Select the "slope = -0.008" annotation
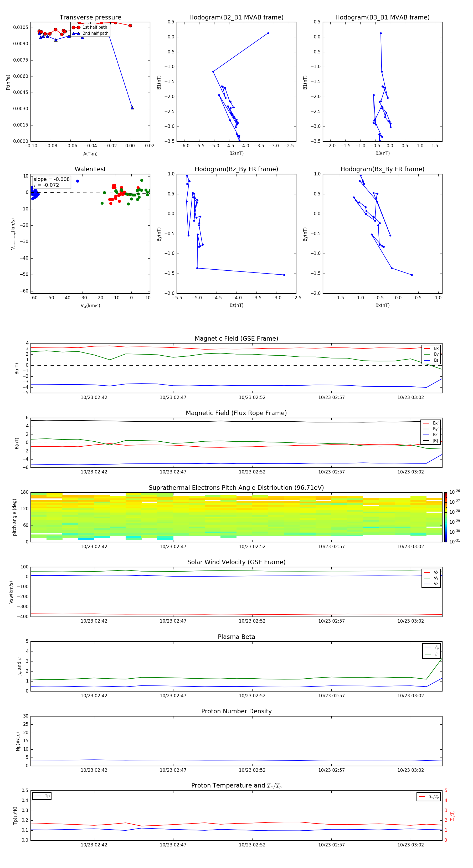The height and width of the screenshot is (868, 473). pyautogui.click(x=52, y=179)
